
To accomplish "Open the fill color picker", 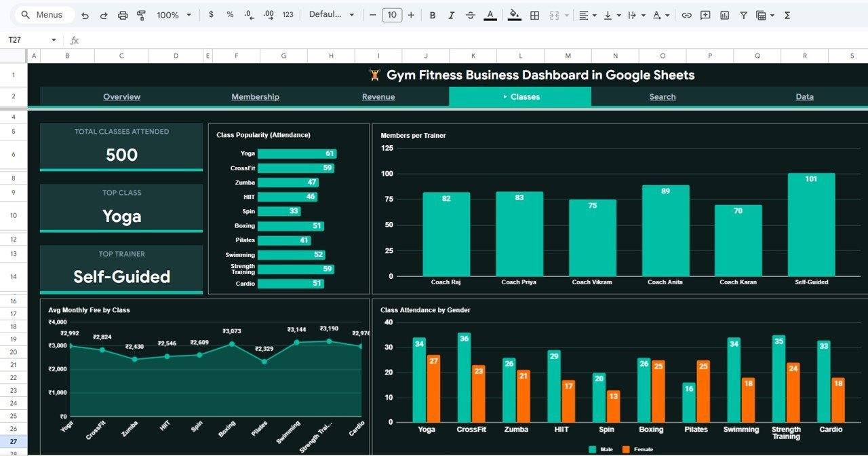I will point(514,15).
